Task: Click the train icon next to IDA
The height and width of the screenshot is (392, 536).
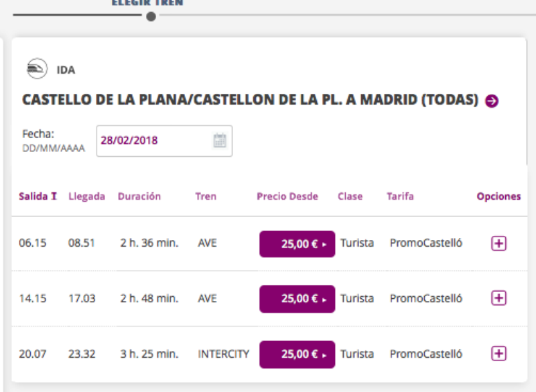Action: coord(37,68)
